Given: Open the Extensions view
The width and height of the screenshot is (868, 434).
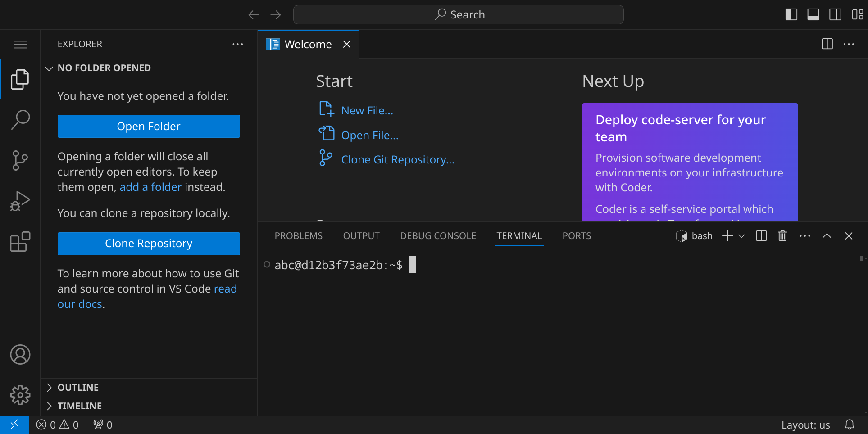Looking at the screenshot, I should 20,242.
